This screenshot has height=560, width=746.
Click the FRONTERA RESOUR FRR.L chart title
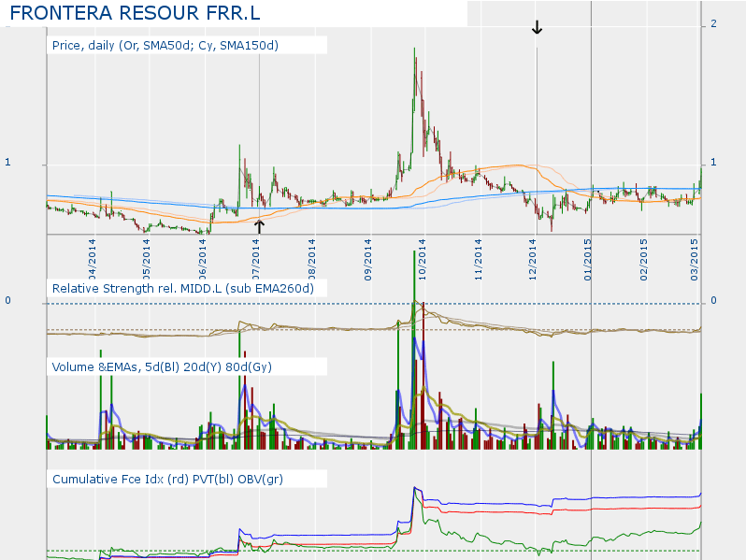(x=136, y=13)
